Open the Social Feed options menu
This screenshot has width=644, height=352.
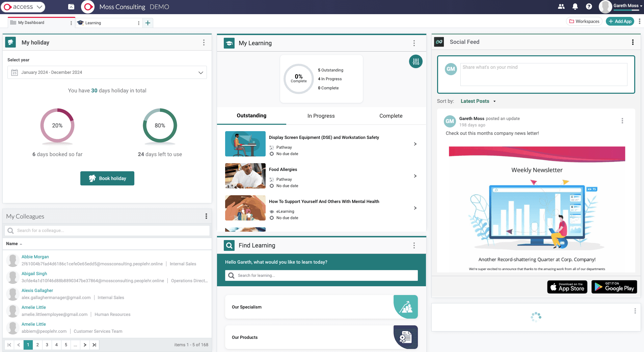point(633,42)
